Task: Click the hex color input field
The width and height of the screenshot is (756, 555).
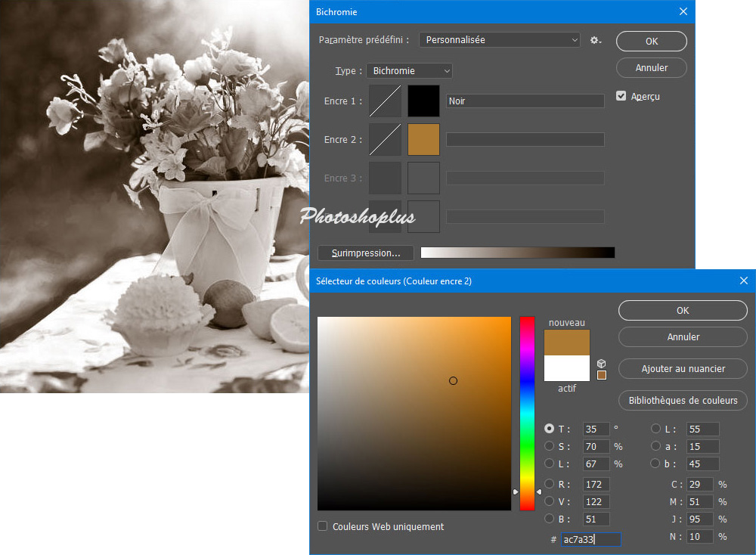Action: click(x=590, y=539)
